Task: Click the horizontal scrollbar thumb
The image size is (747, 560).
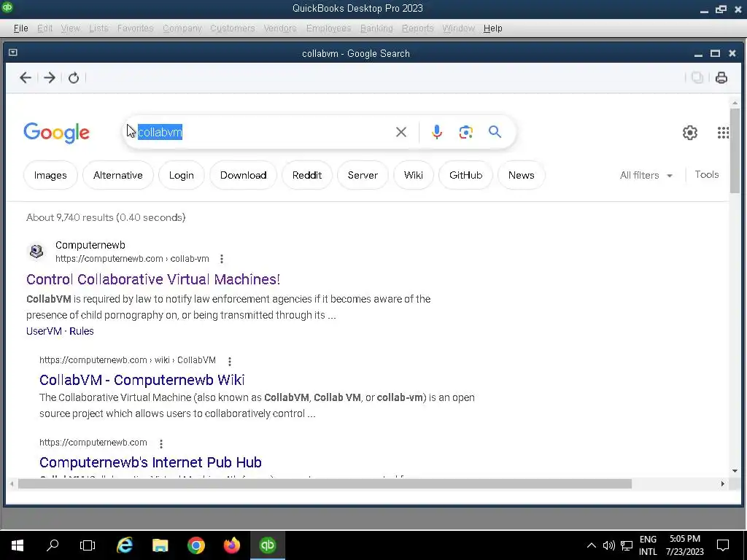Action: click(x=325, y=484)
